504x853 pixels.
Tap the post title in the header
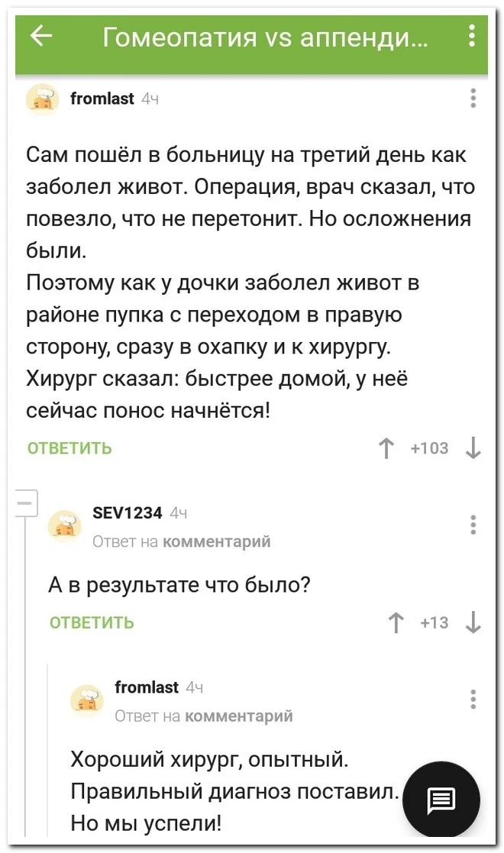tap(265, 36)
